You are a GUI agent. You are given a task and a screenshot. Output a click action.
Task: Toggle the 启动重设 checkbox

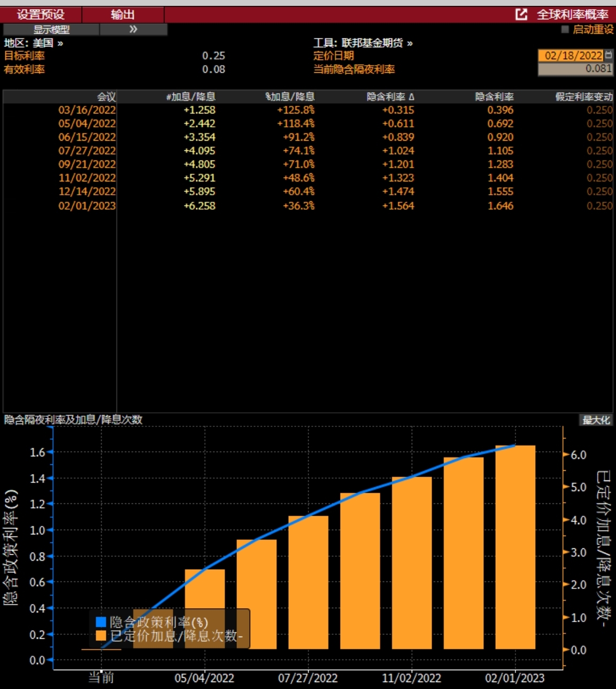tap(565, 29)
